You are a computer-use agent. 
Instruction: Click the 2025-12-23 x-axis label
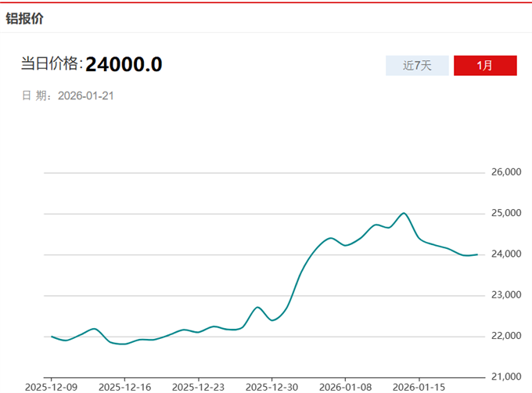click(x=198, y=387)
